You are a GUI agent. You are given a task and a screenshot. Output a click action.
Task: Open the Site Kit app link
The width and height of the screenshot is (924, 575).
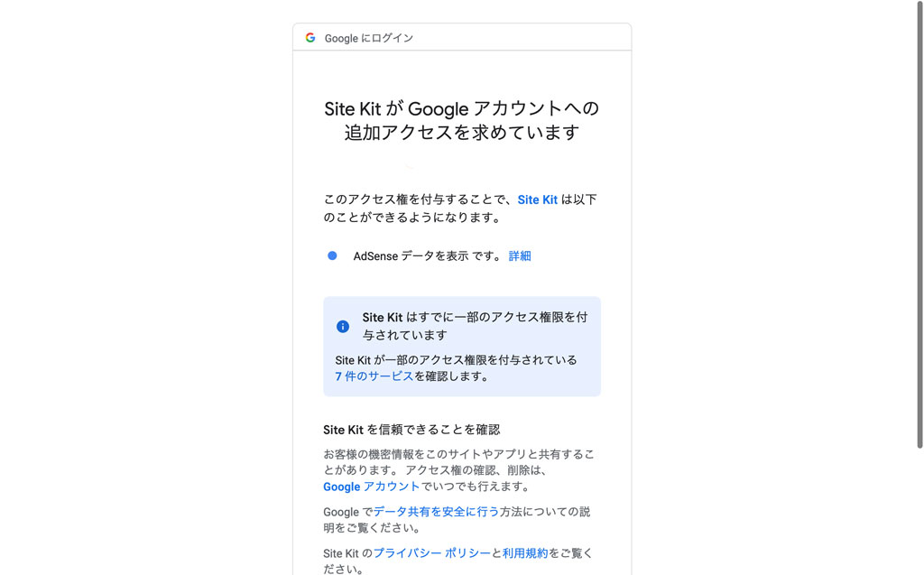[x=538, y=199]
